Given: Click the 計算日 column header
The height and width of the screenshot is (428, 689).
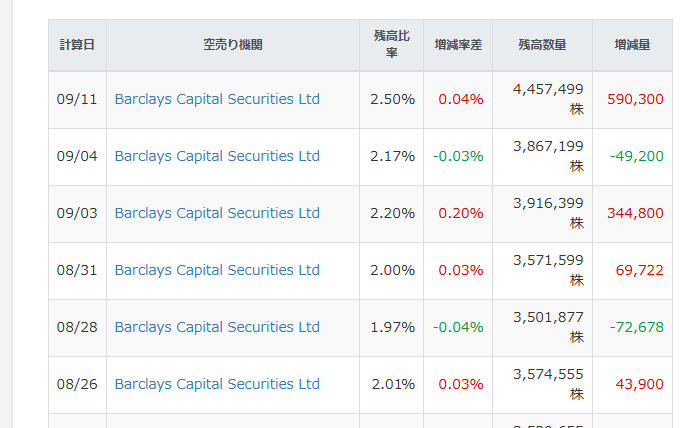Looking at the screenshot, I should coord(77,45).
